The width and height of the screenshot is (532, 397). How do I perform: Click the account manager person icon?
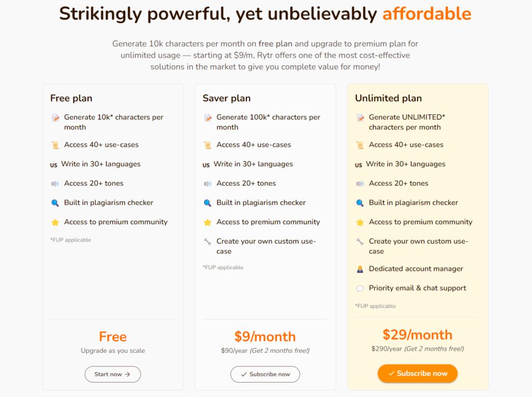tap(360, 269)
